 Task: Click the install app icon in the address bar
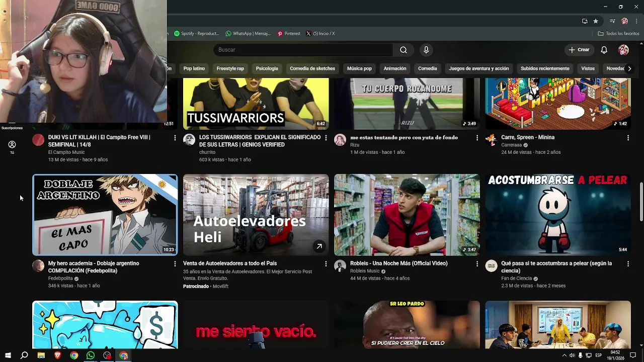point(585,21)
